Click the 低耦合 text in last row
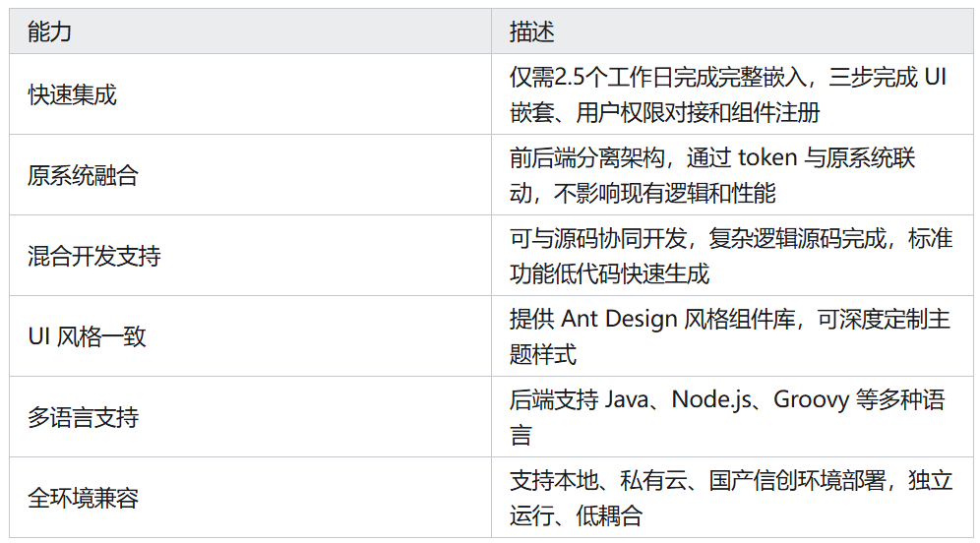Image resolution: width=980 pixels, height=543 pixels. pos(609,516)
